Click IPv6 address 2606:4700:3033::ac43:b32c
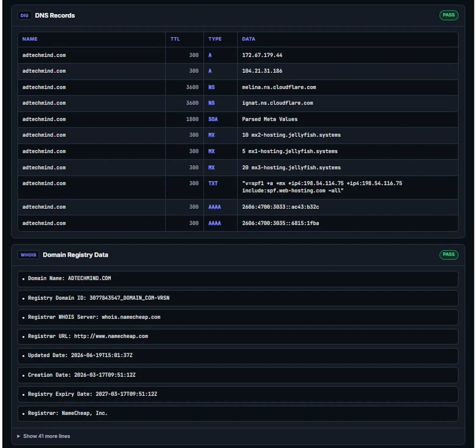This screenshot has width=476, height=448. point(280,207)
